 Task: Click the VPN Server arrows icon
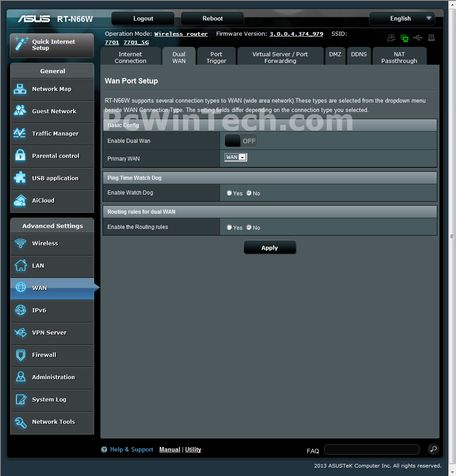tap(21, 332)
